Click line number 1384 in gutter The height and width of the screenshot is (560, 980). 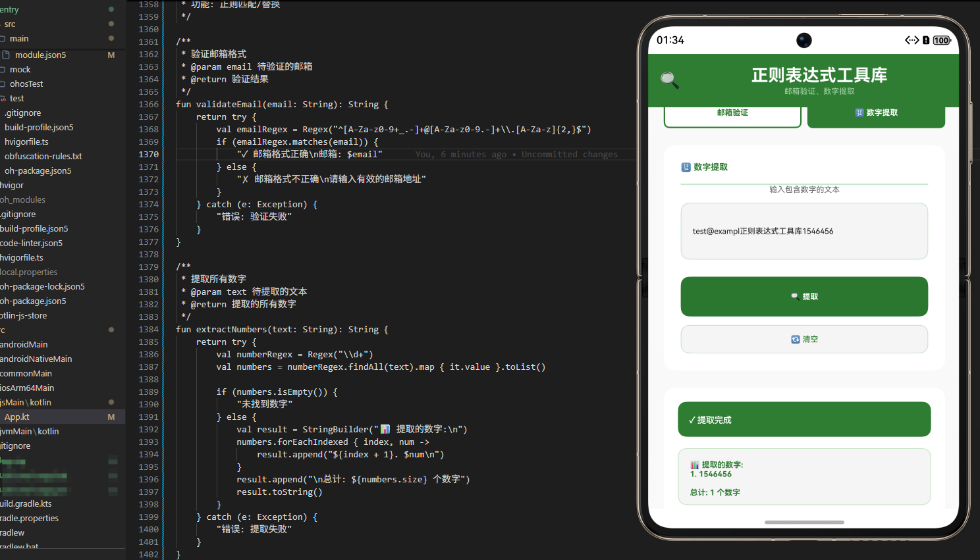[148, 329]
